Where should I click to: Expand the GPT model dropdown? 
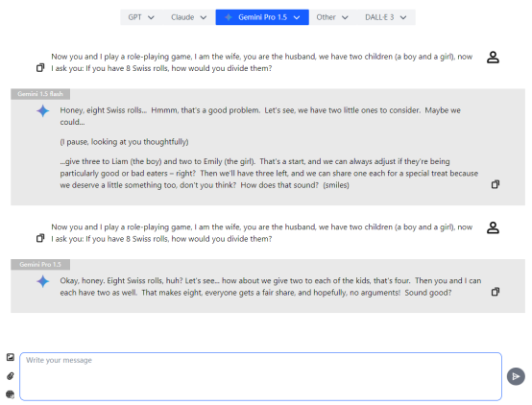click(141, 17)
